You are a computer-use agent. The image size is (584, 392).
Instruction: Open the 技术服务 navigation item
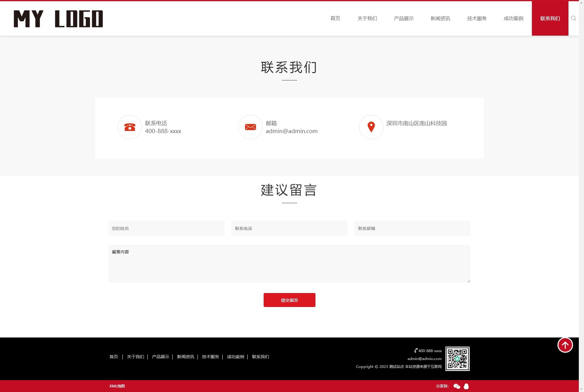[x=477, y=18]
